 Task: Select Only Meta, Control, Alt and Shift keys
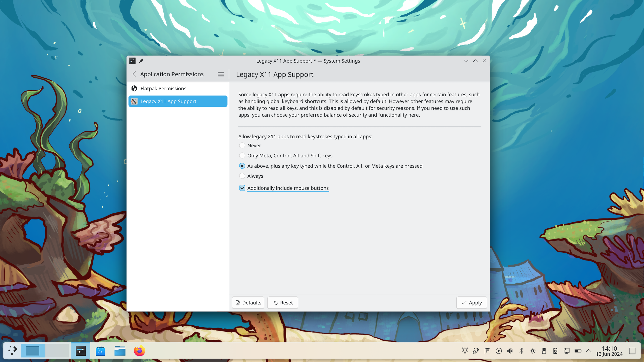[242, 156]
